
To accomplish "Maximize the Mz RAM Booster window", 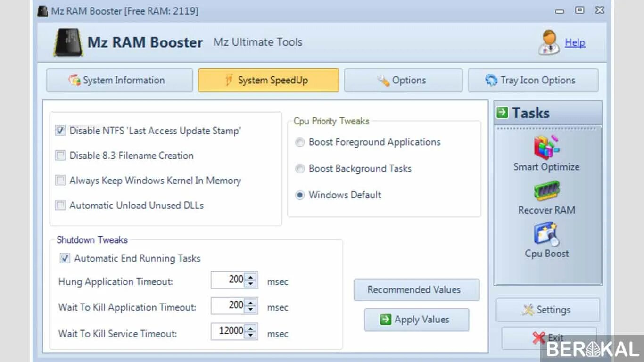I will coord(580,10).
